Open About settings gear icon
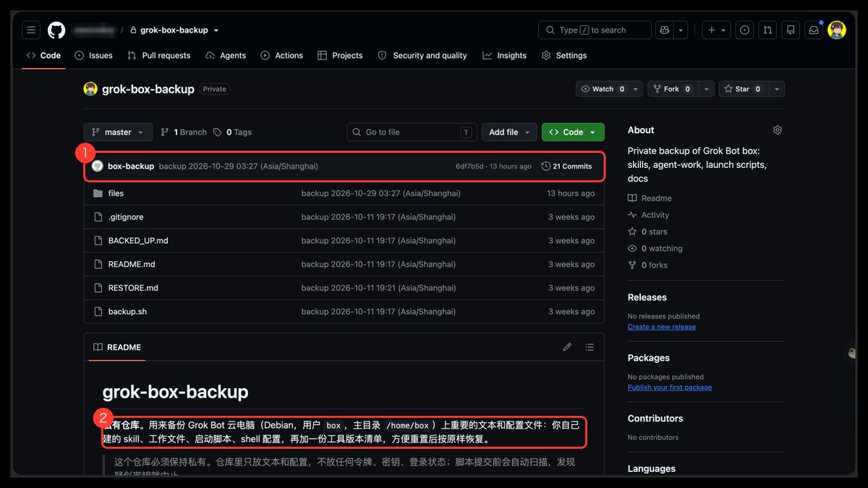The width and height of the screenshot is (868, 488). click(x=778, y=130)
